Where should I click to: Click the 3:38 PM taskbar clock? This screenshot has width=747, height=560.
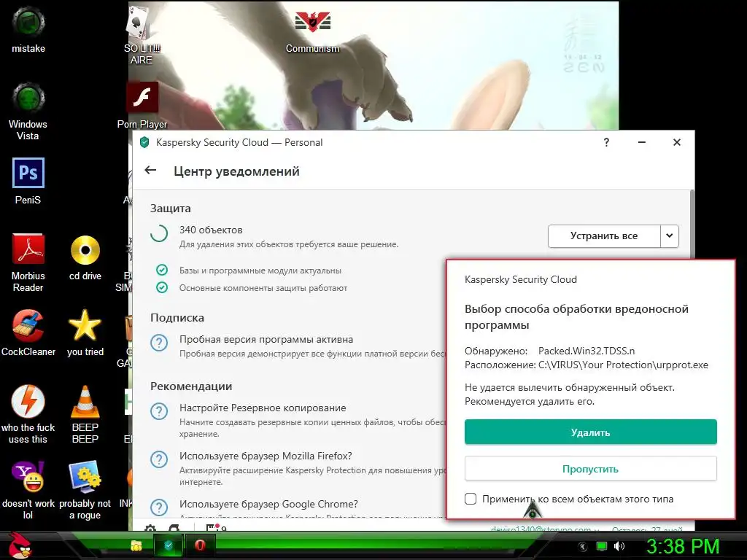[x=683, y=545]
